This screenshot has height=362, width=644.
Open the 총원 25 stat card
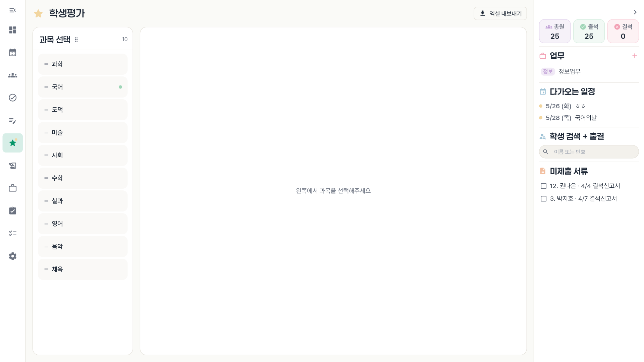point(555,31)
